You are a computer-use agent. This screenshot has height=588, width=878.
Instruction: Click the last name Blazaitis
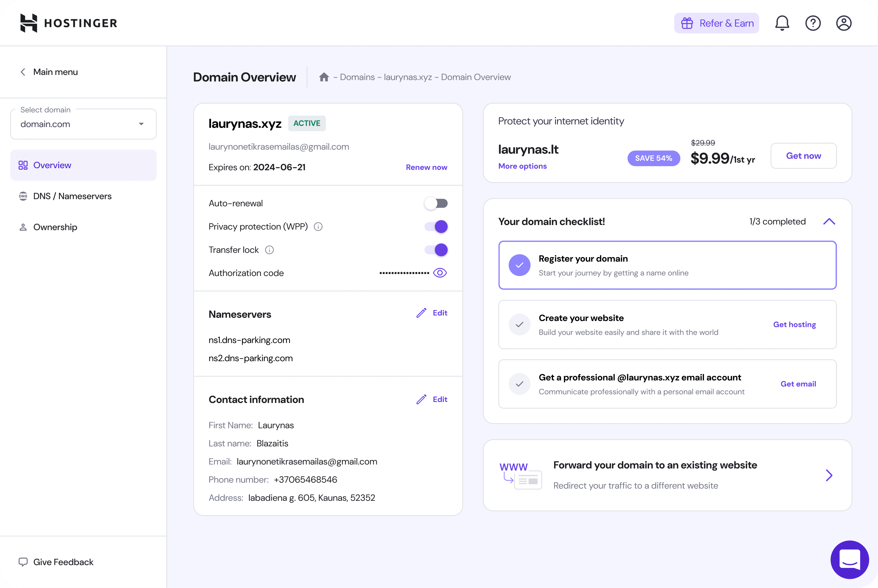pyautogui.click(x=272, y=443)
